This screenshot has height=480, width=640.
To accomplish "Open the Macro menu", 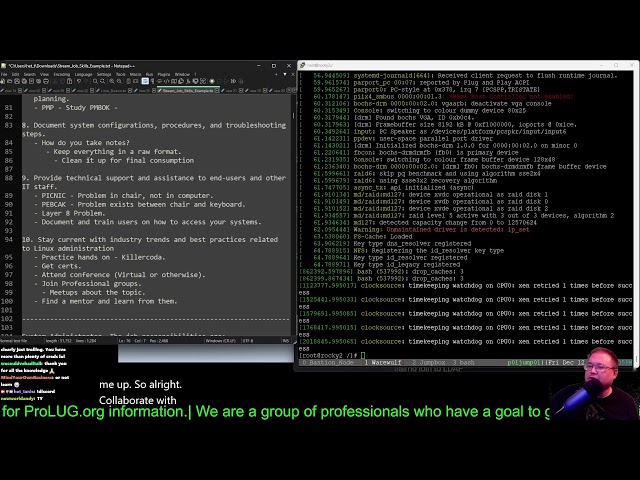I will (x=136, y=74).
